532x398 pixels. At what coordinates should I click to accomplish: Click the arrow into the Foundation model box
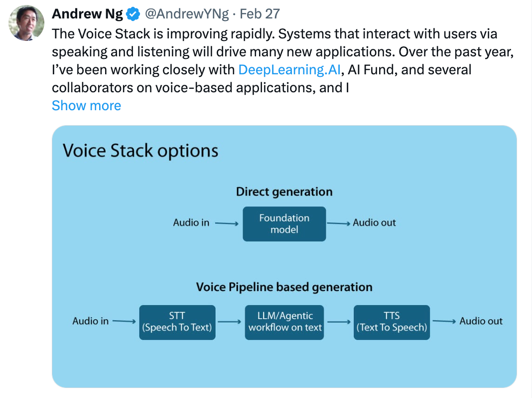click(x=227, y=223)
